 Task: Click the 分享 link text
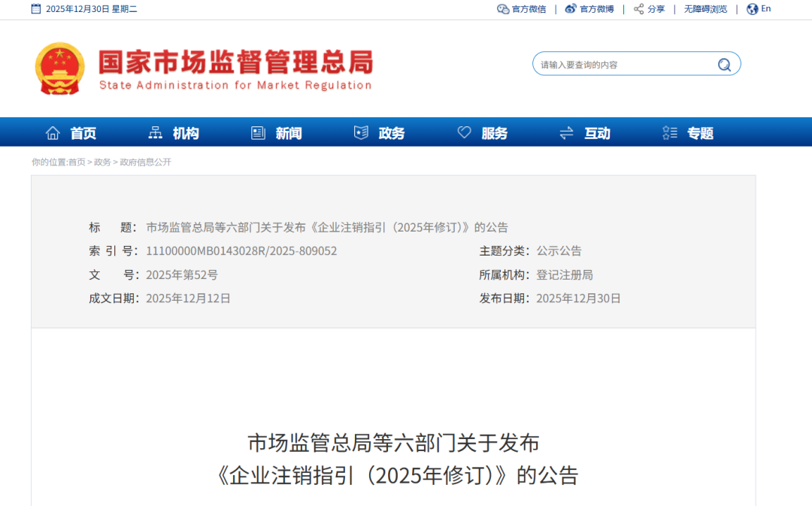click(656, 9)
